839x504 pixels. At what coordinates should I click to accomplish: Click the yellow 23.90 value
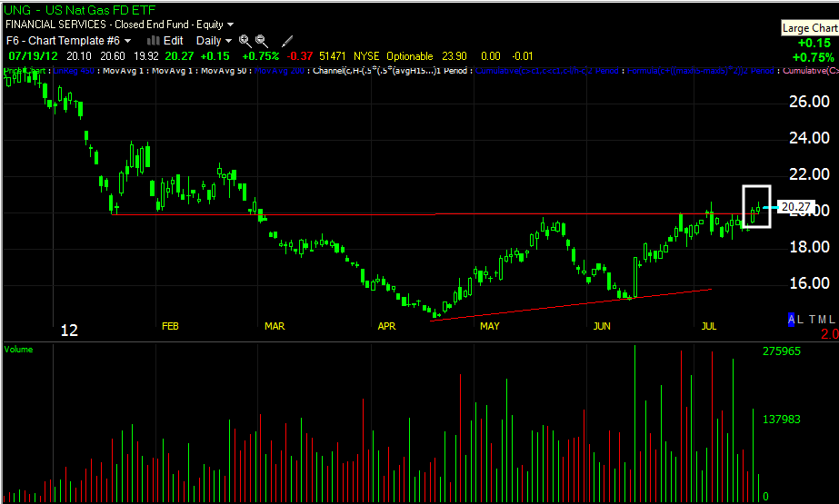454,56
